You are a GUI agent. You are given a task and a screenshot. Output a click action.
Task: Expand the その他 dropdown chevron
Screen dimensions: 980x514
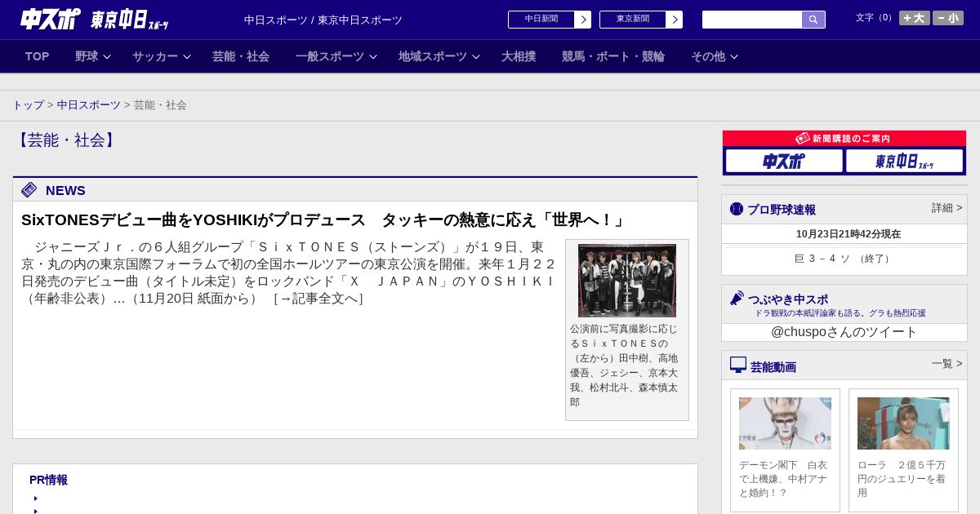734,56
